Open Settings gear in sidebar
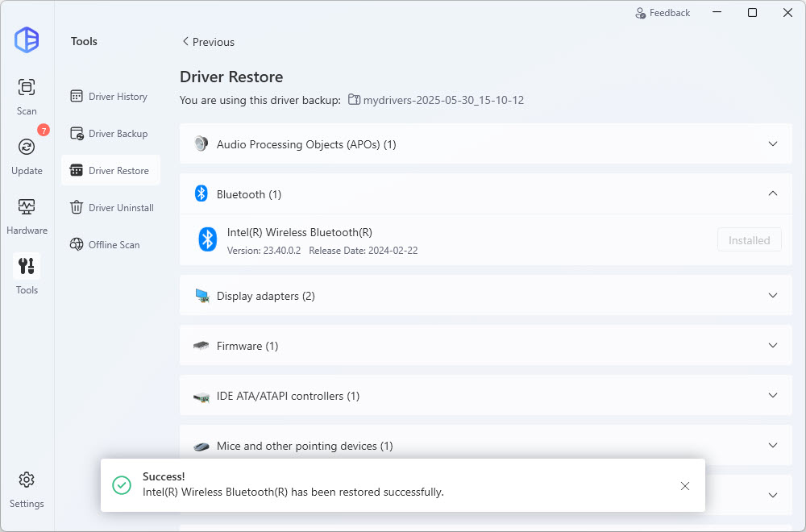This screenshot has height=532, width=806. (27, 480)
